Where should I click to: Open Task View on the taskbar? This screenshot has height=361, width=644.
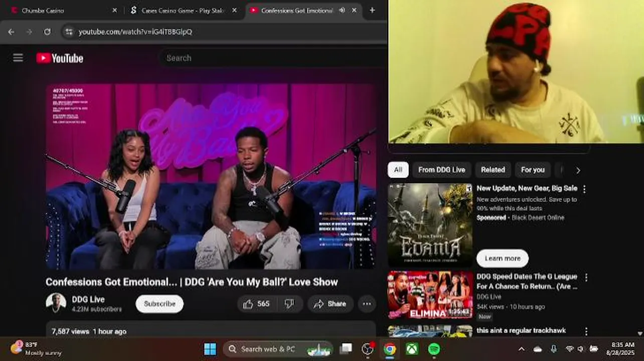(346, 349)
